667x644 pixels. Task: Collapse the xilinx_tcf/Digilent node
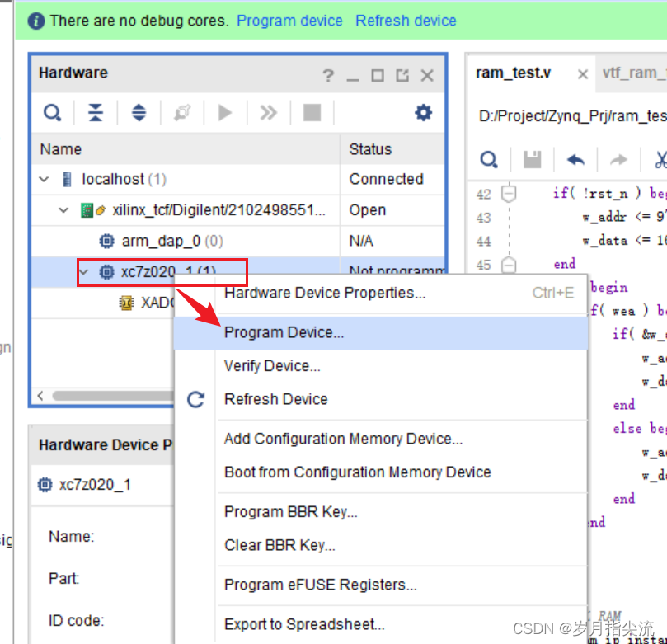pos(63,210)
